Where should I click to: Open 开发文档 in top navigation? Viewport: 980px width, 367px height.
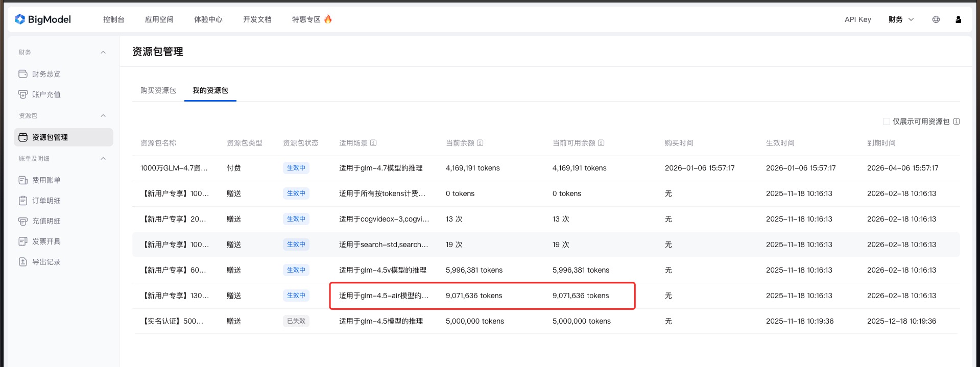coord(257,19)
